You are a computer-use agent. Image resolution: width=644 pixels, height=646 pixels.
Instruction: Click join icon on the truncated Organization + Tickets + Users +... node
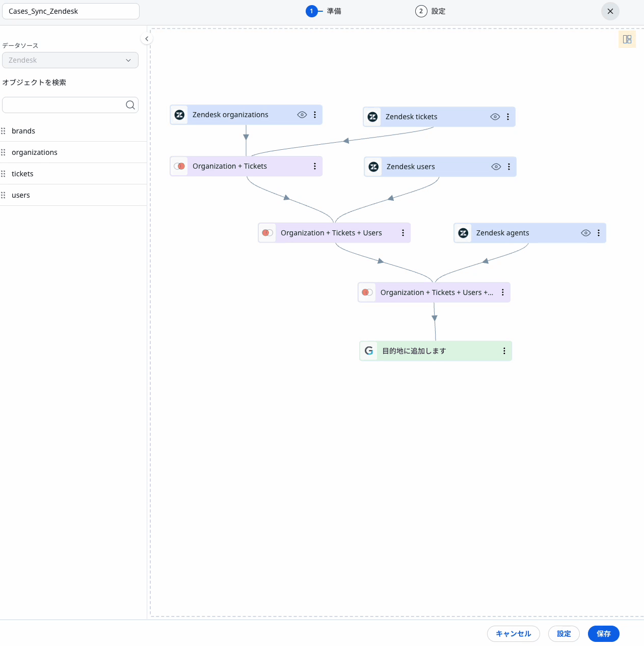tap(367, 292)
